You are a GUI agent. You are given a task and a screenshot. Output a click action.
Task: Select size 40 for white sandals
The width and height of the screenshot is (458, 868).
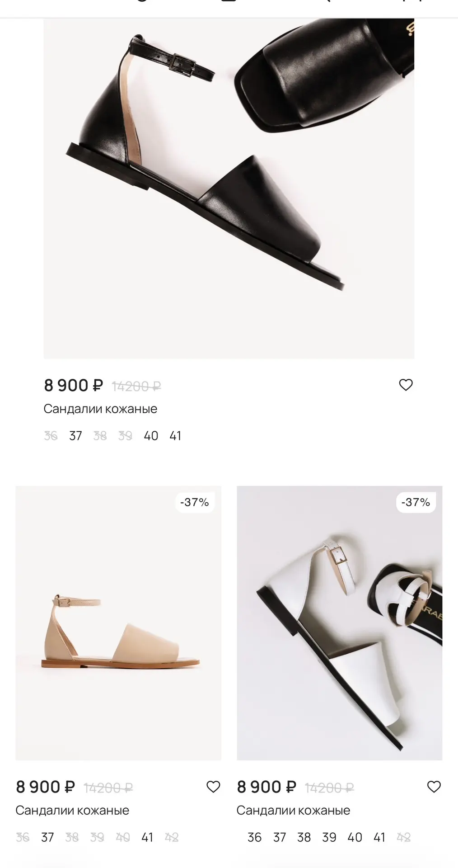[x=355, y=837]
